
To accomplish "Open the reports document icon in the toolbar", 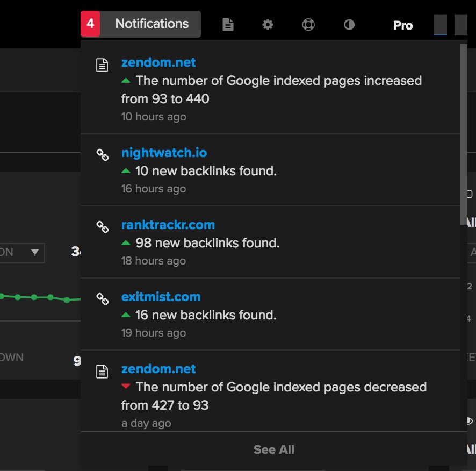I will 228,24.
